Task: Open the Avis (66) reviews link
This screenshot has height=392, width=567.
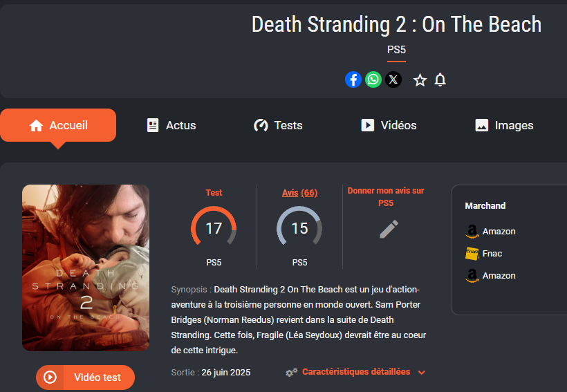Action: point(300,193)
